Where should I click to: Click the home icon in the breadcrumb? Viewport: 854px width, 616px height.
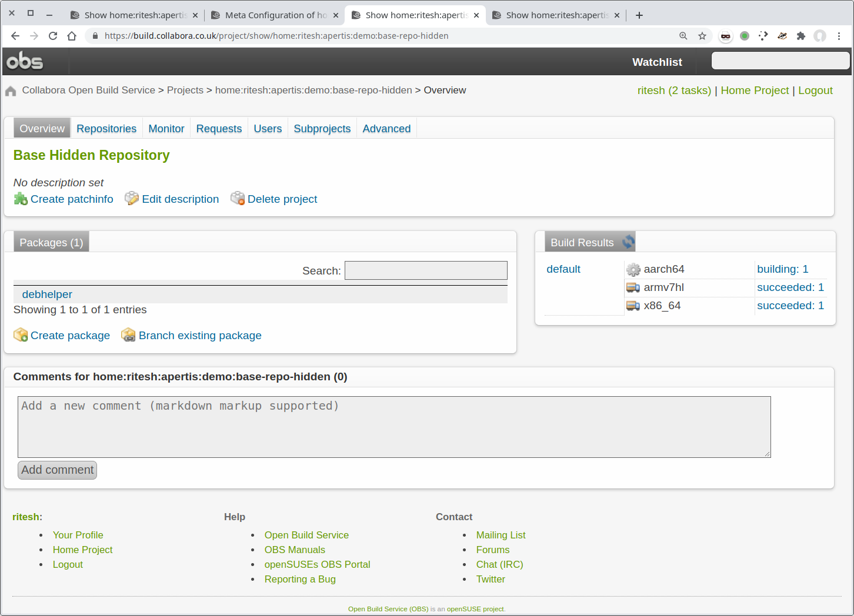[x=11, y=91]
